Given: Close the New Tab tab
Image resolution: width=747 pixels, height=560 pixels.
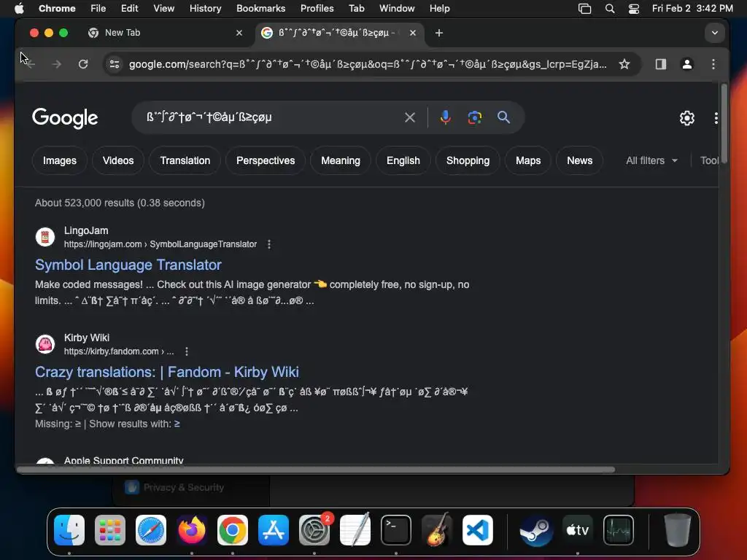Looking at the screenshot, I should [x=239, y=33].
